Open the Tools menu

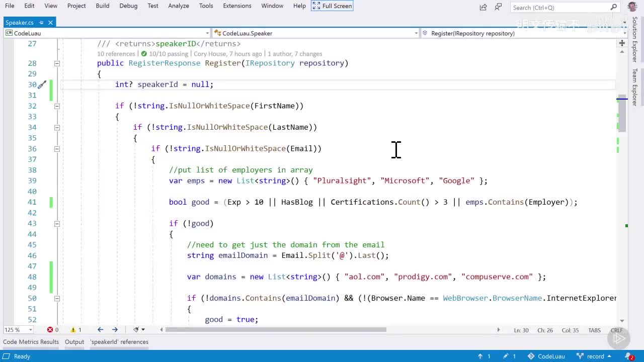tap(206, 6)
